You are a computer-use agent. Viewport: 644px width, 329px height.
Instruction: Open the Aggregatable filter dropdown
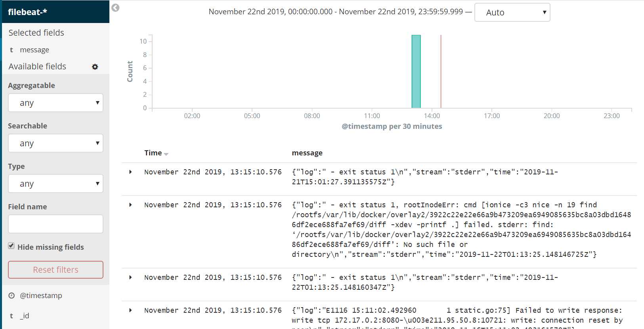click(55, 103)
